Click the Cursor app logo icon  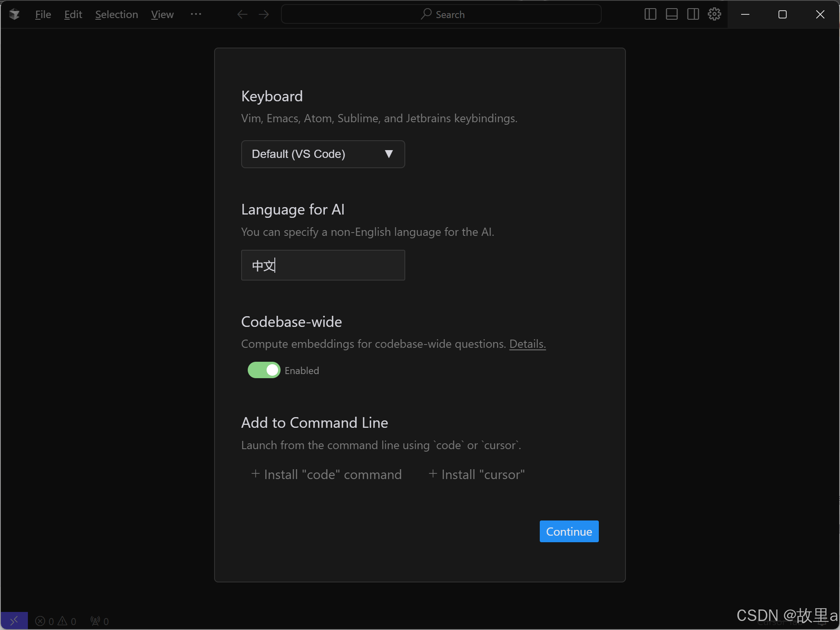coord(15,15)
